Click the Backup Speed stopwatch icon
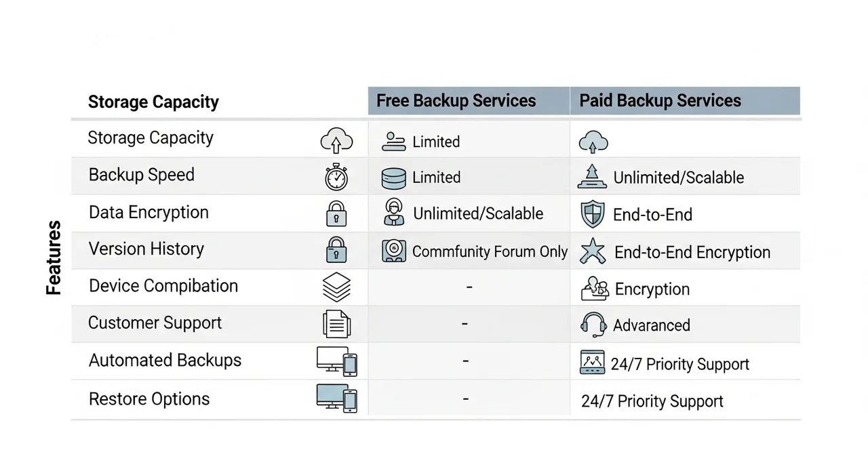This screenshot has height=473, width=868. click(336, 178)
